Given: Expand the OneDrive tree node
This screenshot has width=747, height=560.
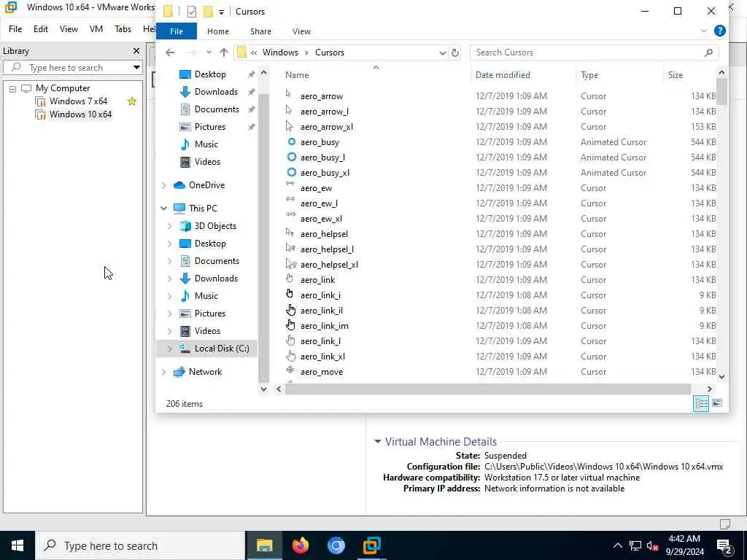Looking at the screenshot, I should pos(164,185).
